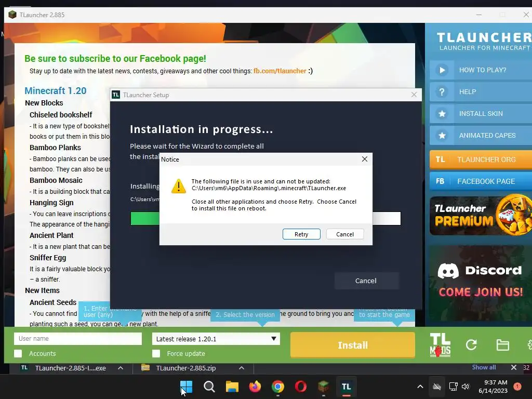
Task: Click the installation progress bar
Action: pos(265,218)
